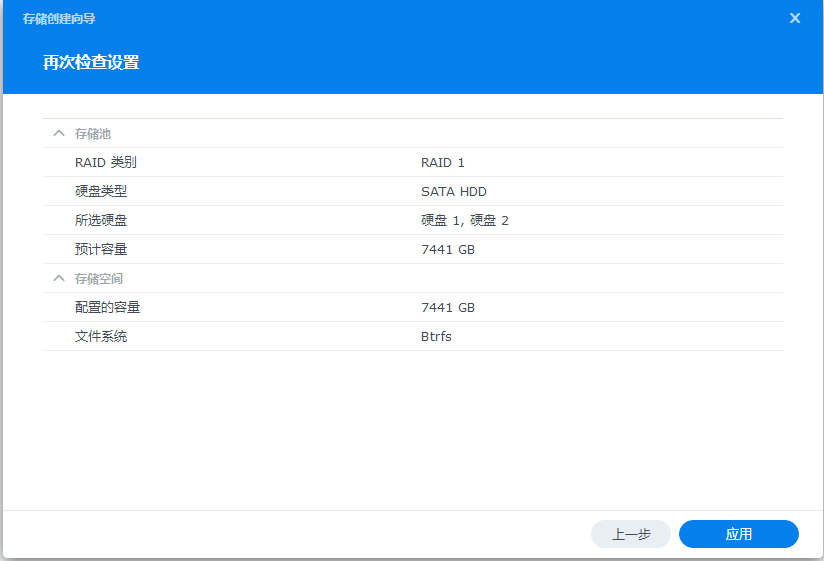
Task: Collapse the 存储空间 section chevron
Action: (x=59, y=278)
